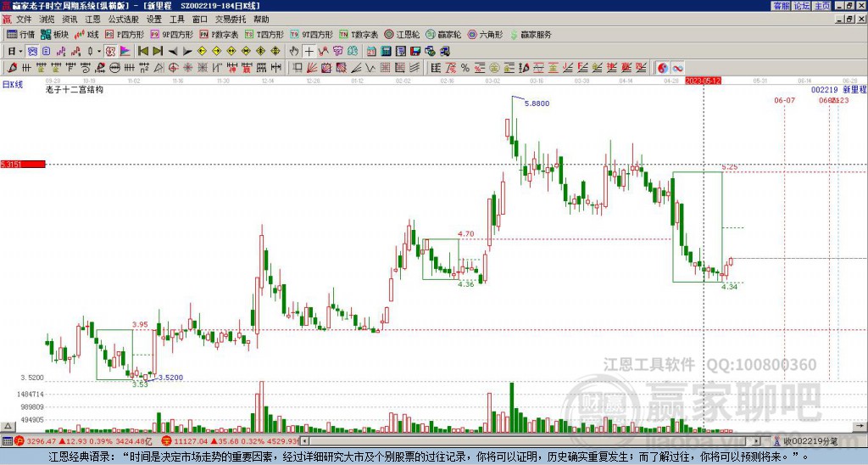This screenshot has height=465, width=868.
Task: Select the red pencil drawing tool
Action: pos(12,68)
